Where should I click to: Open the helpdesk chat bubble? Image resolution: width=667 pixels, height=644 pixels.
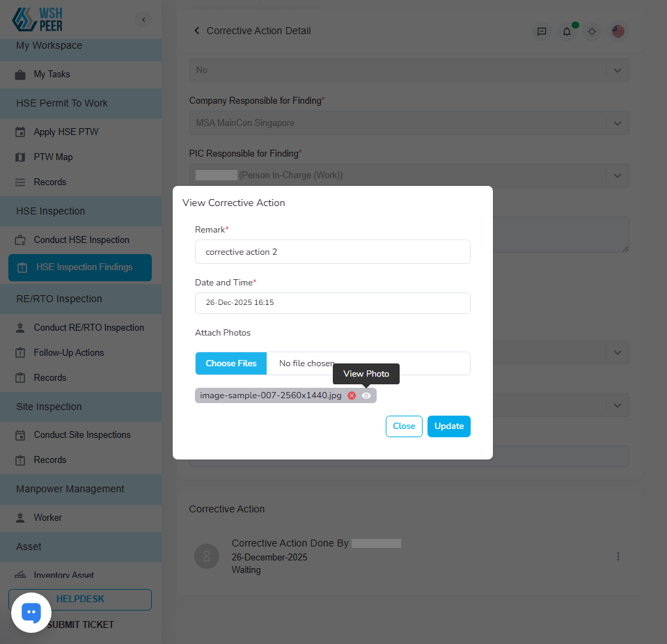pyautogui.click(x=31, y=613)
